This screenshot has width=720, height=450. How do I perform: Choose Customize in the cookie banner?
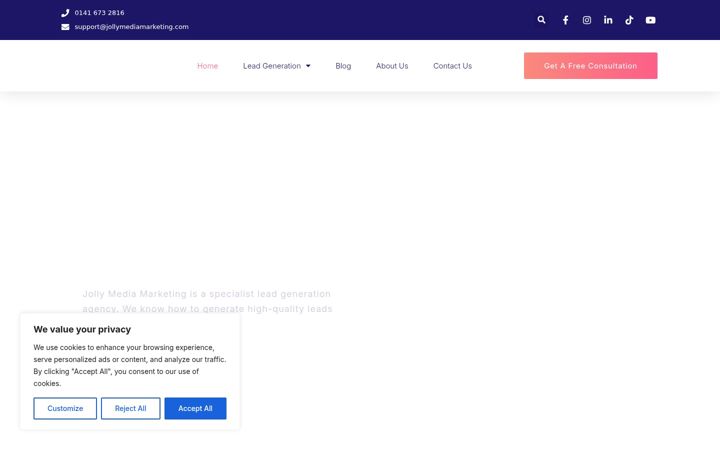pos(65,408)
